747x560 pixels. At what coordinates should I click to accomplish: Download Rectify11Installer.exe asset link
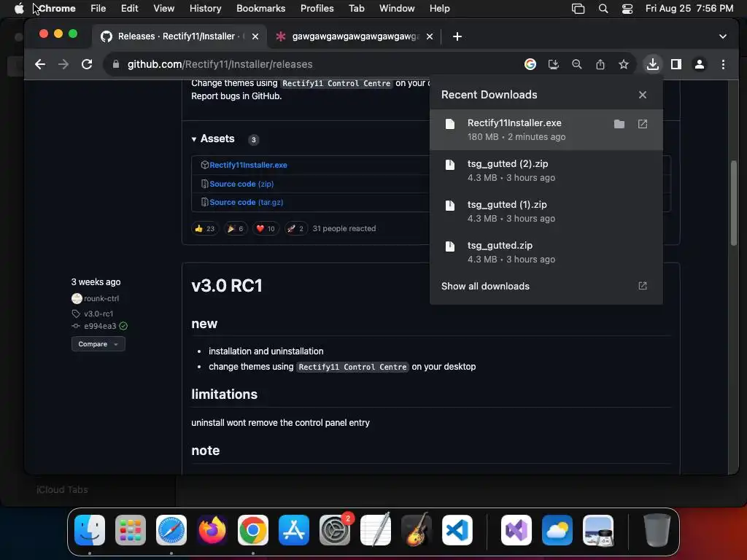(248, 166)
